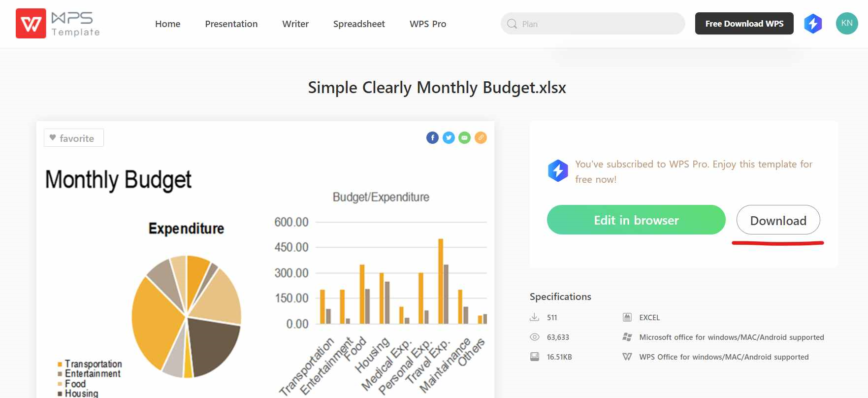The width and height of the screenshot is (868, 398).
Task: Open the Writer templates page
Action: pyautogui.click(x=295, y=24)
